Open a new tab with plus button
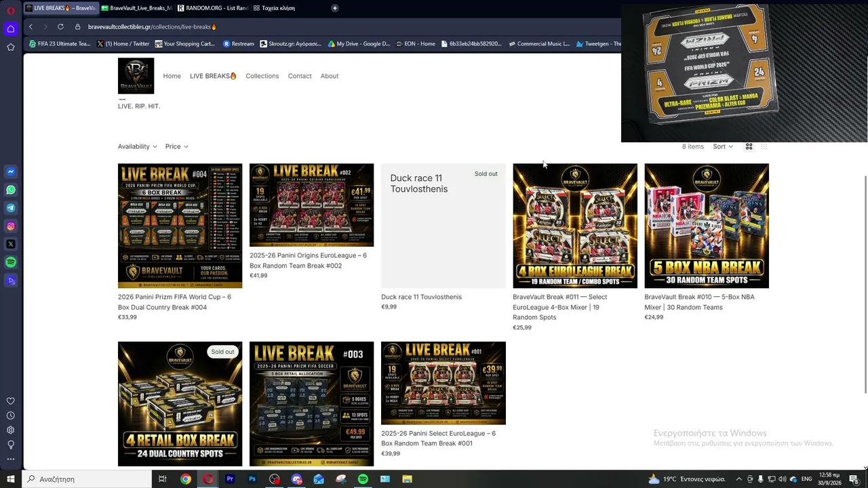The width and height of the screenshot is (868, 488). pos(335,8)
